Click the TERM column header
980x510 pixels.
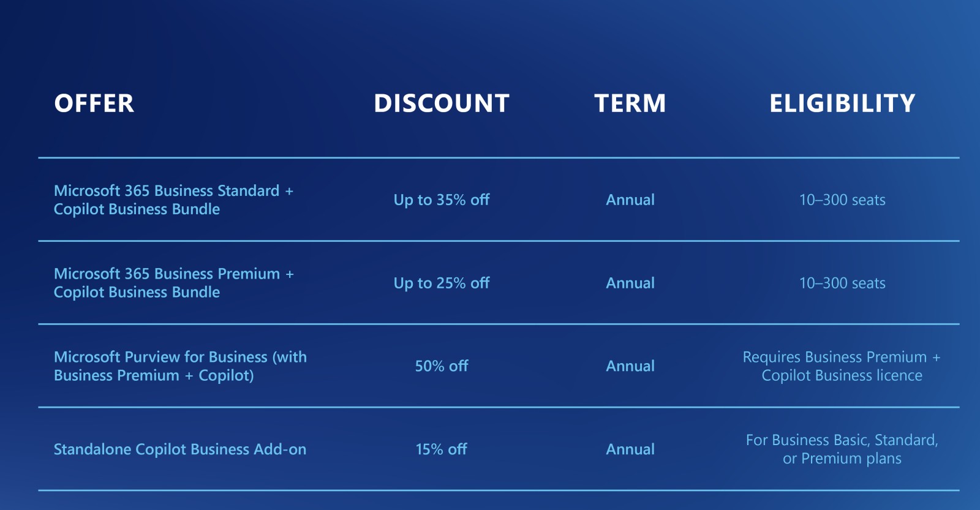tap(630, 103)
